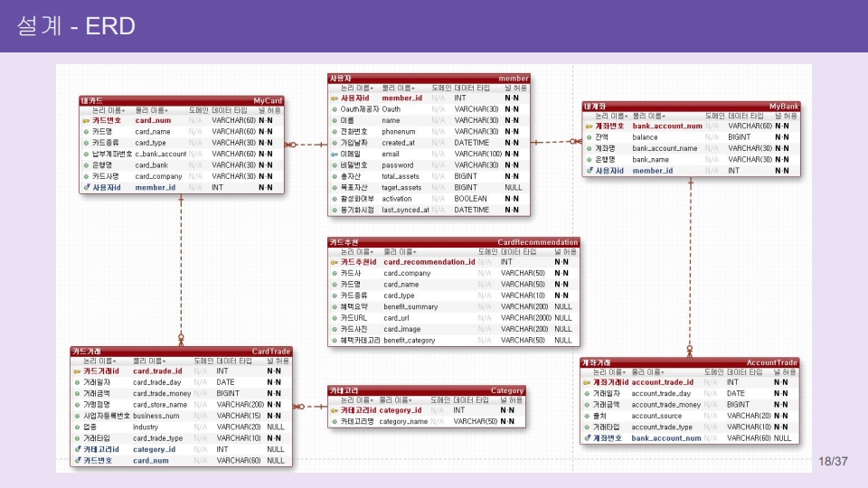Screen dimensions: 868x488
Task: Click the 논리 이름 sort header in AccountTrade table
Action: pos(609,372)
